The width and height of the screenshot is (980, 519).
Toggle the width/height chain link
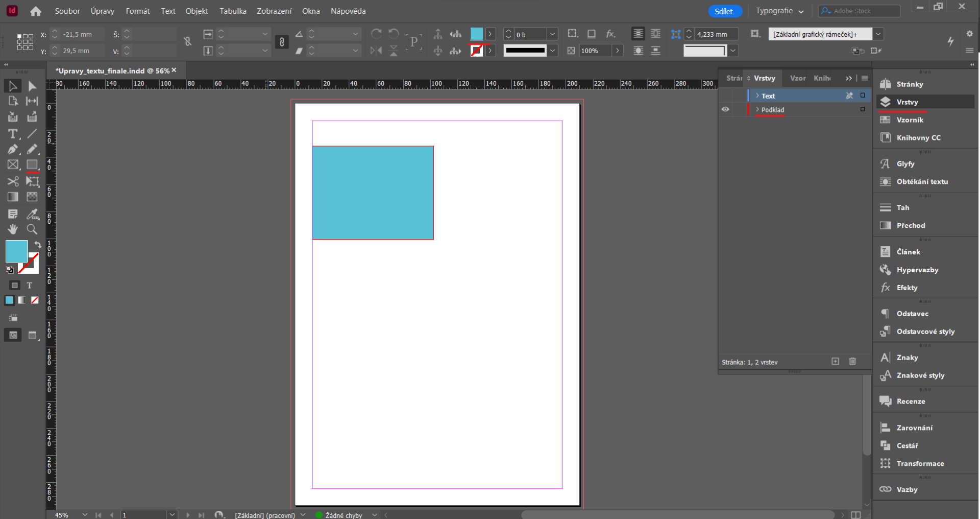pos(281,42)
